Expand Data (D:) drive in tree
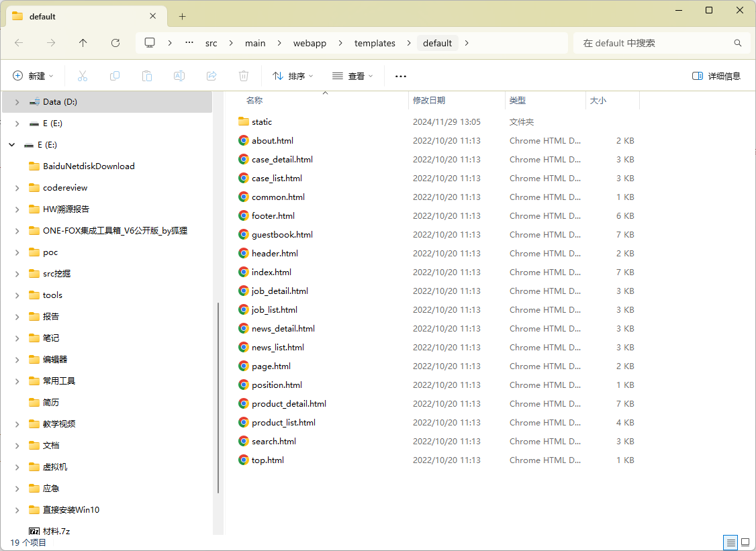This screenshot has height=551, width=756. click(17, 102)
